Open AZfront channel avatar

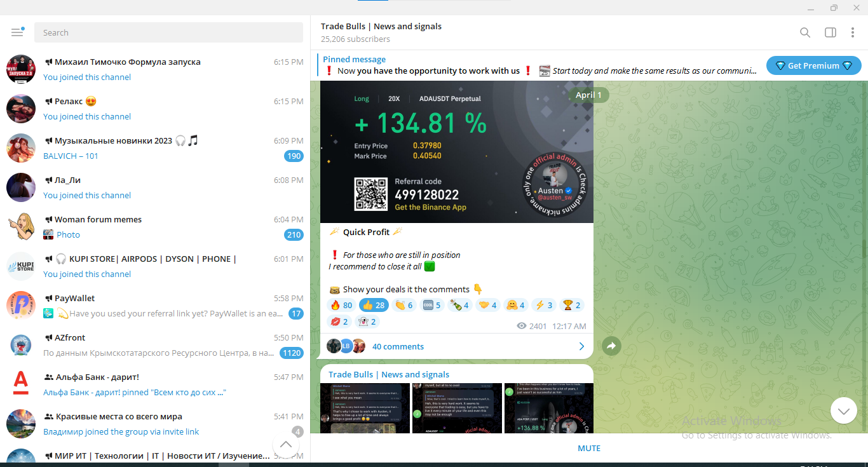tap(21, 345)
